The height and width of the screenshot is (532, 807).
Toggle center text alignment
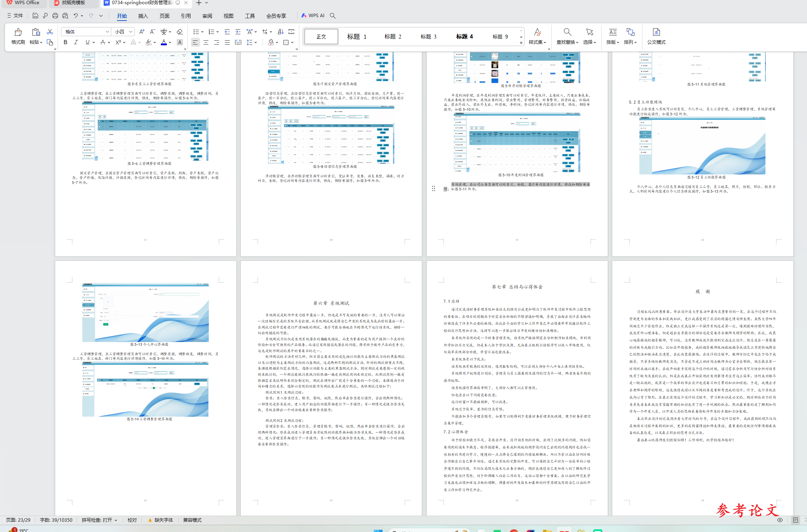click(x=206, y=42)
